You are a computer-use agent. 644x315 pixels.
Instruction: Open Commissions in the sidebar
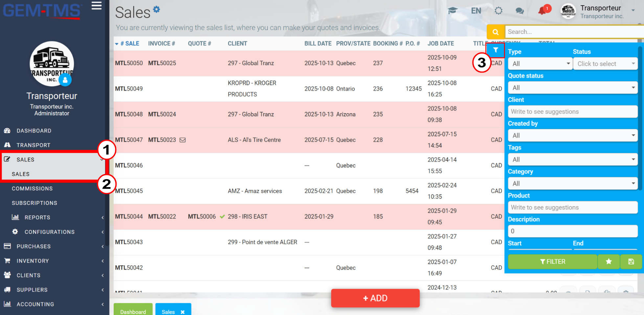32,188
